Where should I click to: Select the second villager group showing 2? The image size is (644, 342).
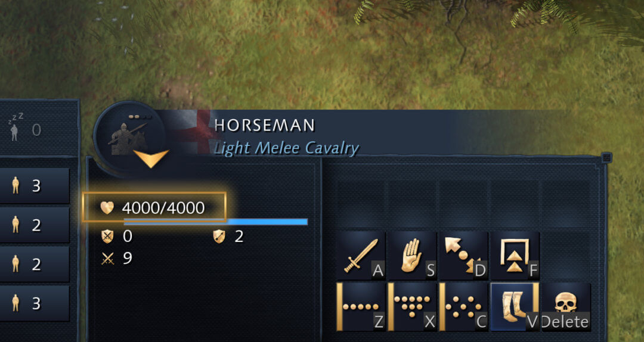point(34,225)
